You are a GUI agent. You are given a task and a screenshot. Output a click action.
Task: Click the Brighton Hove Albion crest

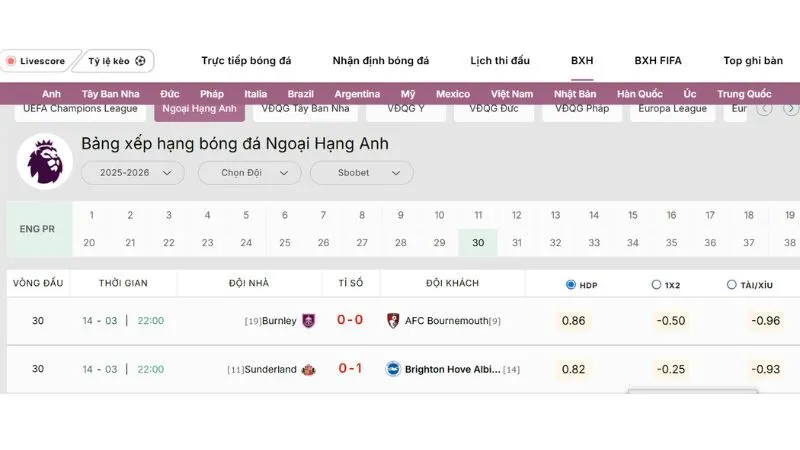(x=393, y=369)
